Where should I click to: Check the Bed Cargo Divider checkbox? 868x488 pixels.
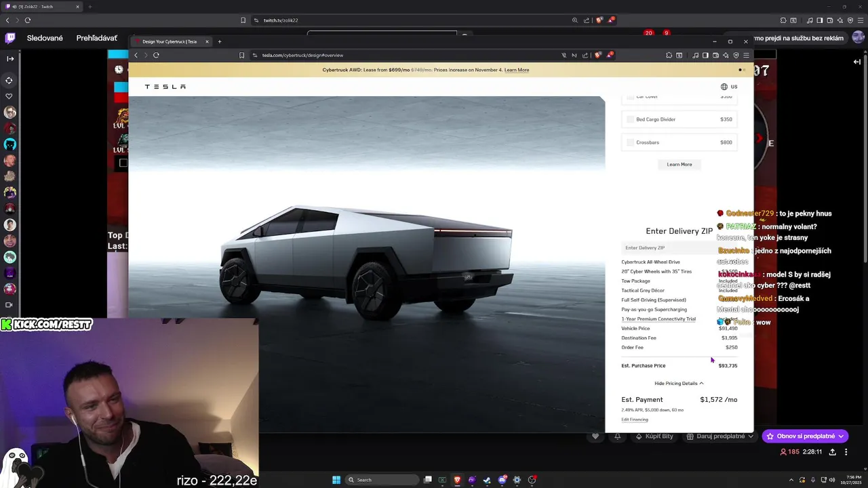click(630, 119)
